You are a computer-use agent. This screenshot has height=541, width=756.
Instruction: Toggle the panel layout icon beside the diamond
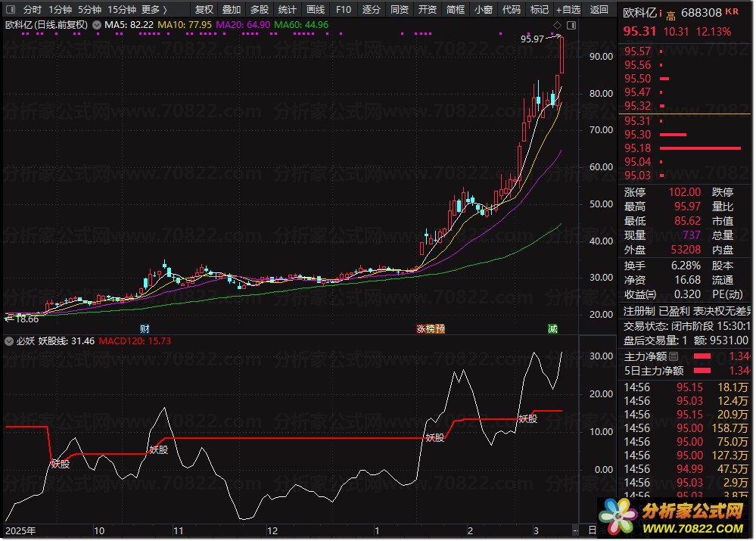click(571, 25)
